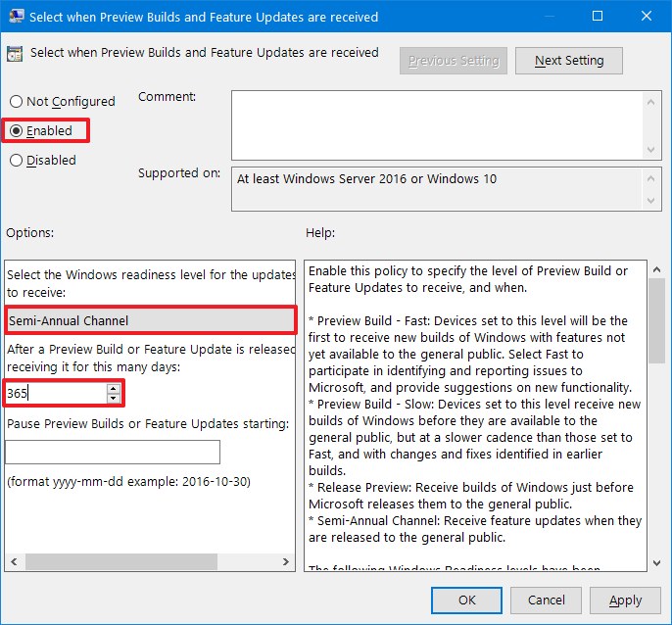Screen dimensions: 672x625
Task: Click Help panel scroll up arrow
Action: click(656, 269)
